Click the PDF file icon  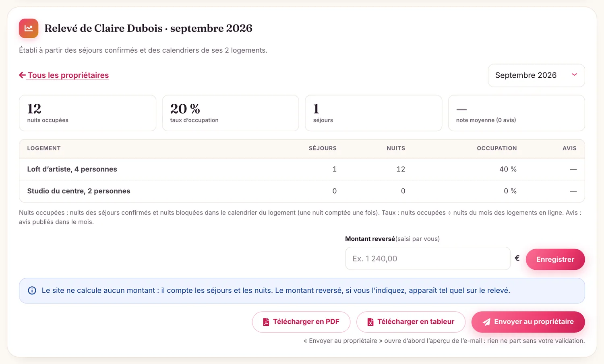(x=266, y=322)
